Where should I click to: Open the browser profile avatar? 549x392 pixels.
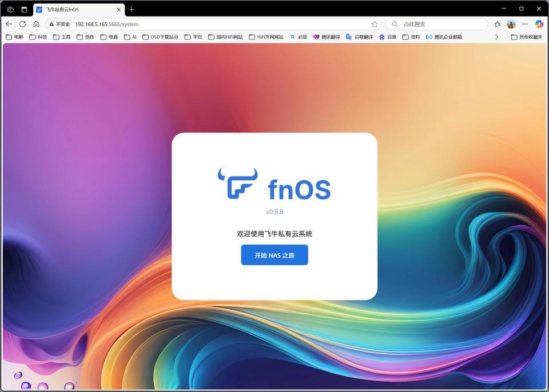click(511, 24)
